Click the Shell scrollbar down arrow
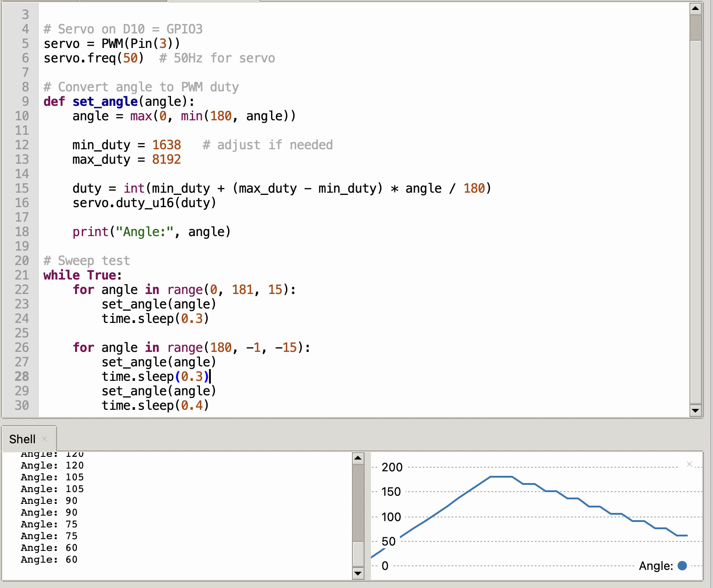713x588 pixels. pos(358,574)
